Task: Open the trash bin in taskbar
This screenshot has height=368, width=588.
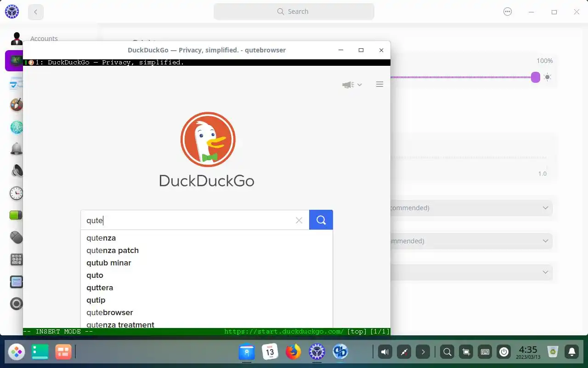Action: tap(553, 352)
